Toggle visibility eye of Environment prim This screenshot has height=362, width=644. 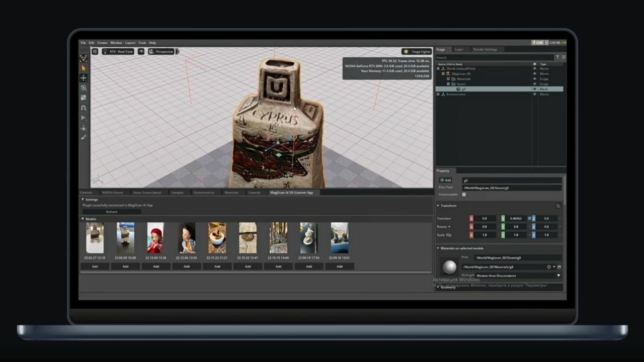534,94
